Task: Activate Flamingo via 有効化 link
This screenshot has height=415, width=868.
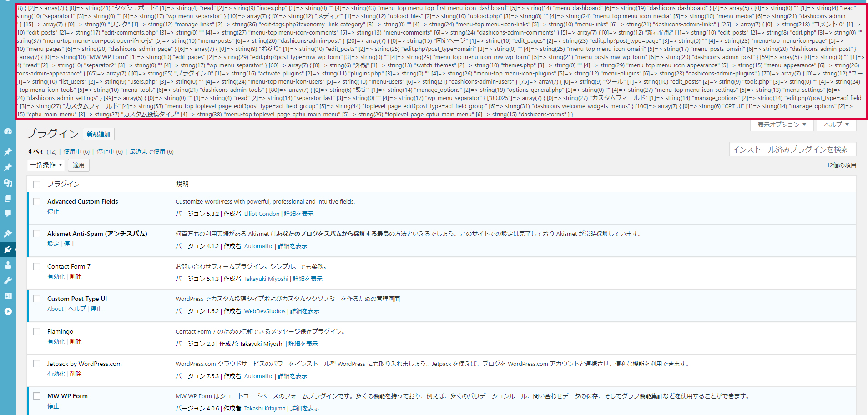Action: click(x=56, y=342)
